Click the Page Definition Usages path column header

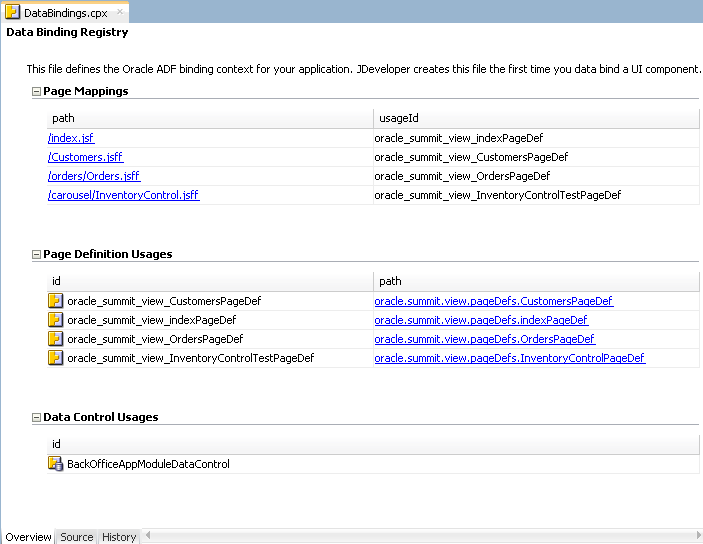tap(536, 281)
